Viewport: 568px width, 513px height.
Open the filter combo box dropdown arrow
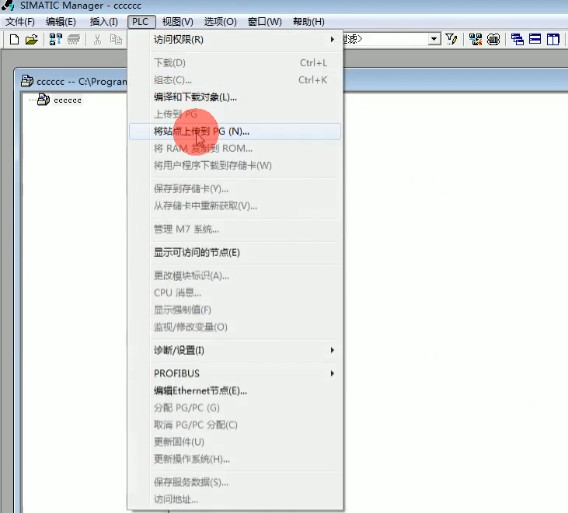tap(434, 39)
